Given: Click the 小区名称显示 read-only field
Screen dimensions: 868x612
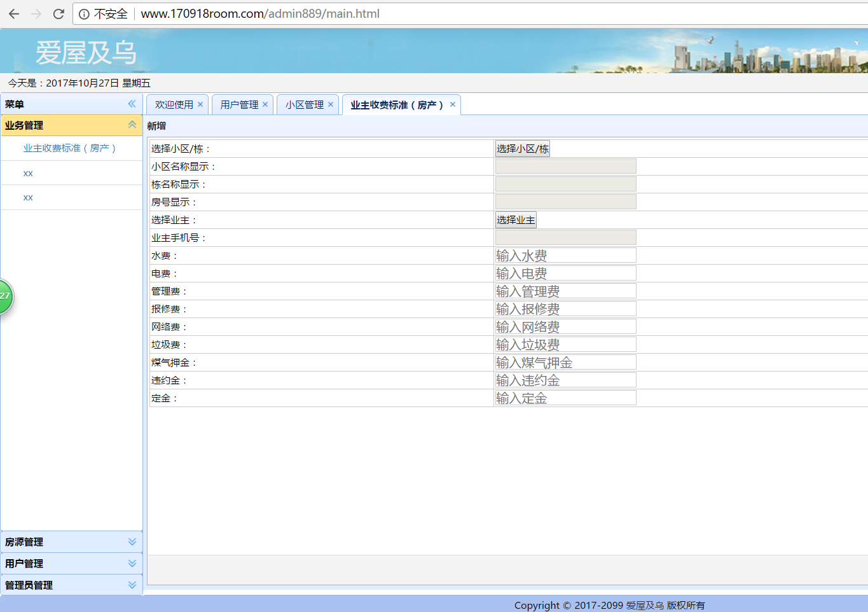Looking at the screenshot, I should [565, 167].
